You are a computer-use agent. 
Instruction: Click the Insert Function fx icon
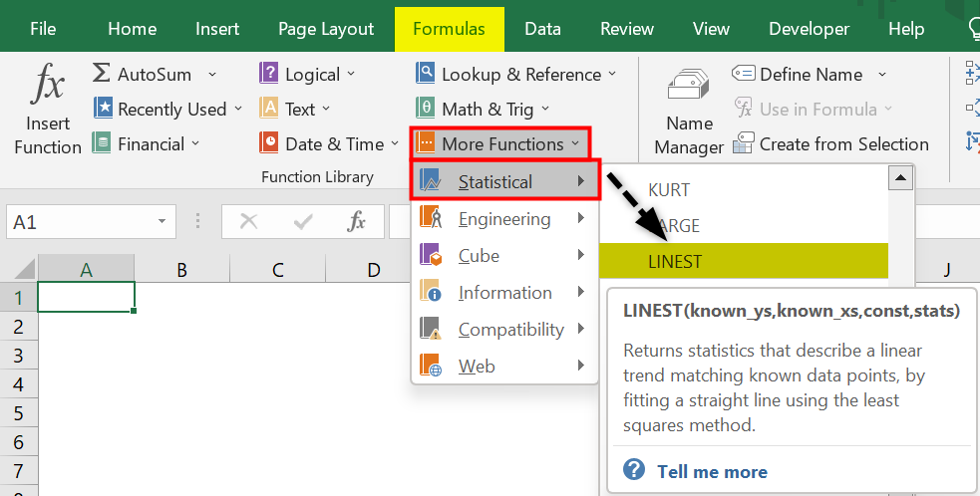point(48,84)
